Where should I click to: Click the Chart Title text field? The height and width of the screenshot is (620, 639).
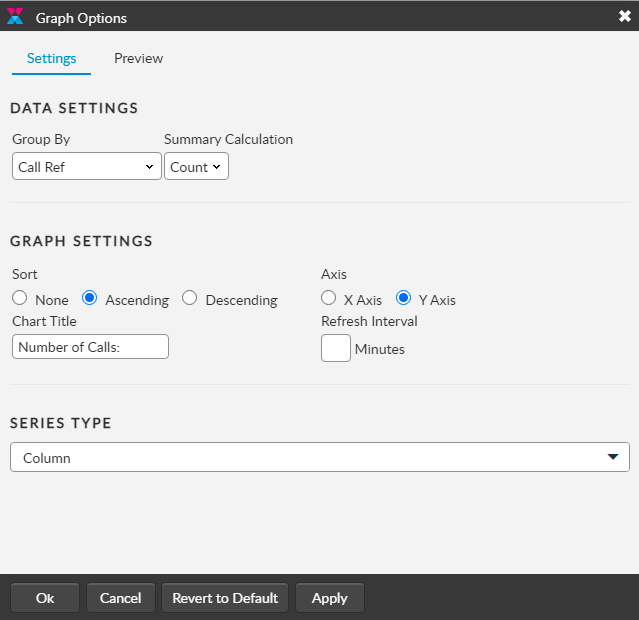90,347
